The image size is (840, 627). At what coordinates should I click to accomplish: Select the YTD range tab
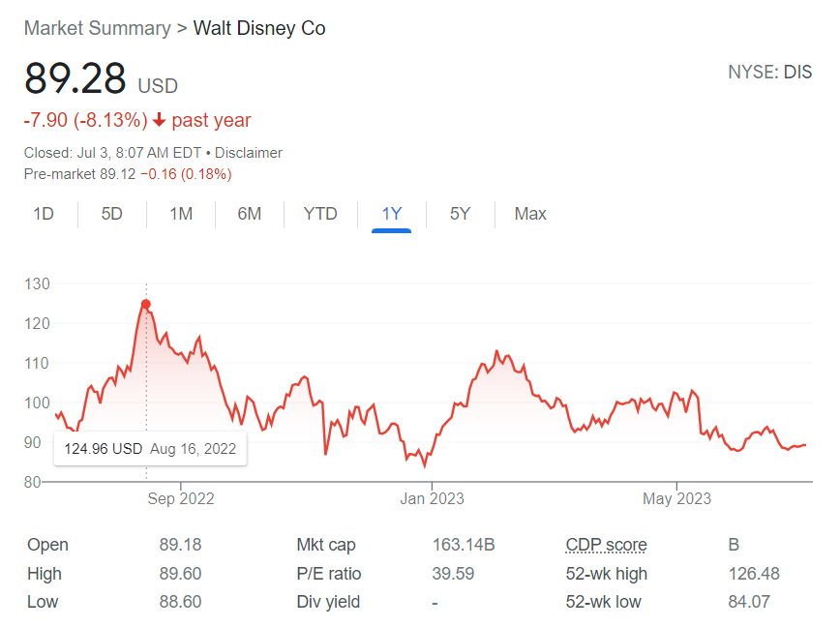[x=320, y=214]
